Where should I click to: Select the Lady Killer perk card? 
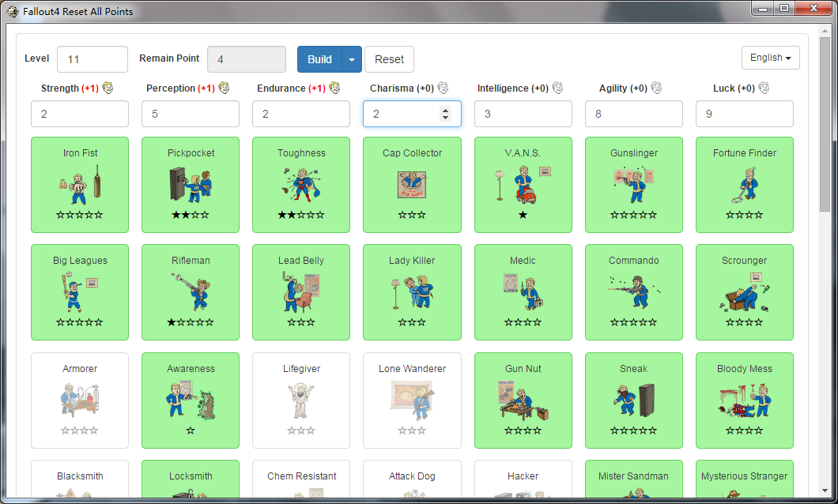412,292
